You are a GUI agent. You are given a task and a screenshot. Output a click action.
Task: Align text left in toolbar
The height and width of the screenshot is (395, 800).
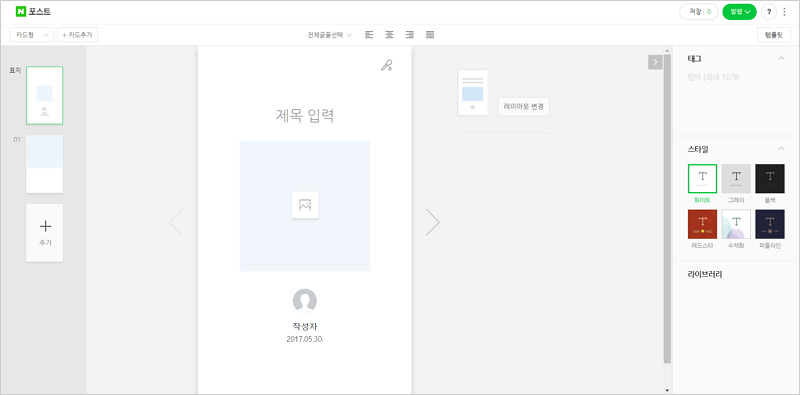[x=369, y=35]
